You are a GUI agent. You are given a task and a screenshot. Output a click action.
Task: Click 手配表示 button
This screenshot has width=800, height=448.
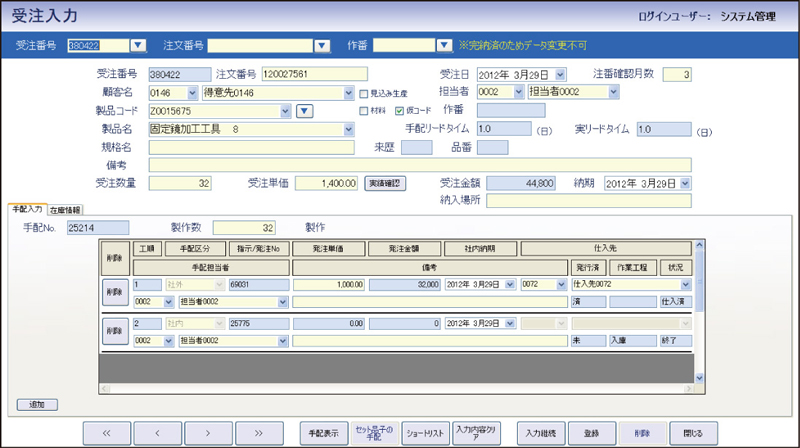324,433
